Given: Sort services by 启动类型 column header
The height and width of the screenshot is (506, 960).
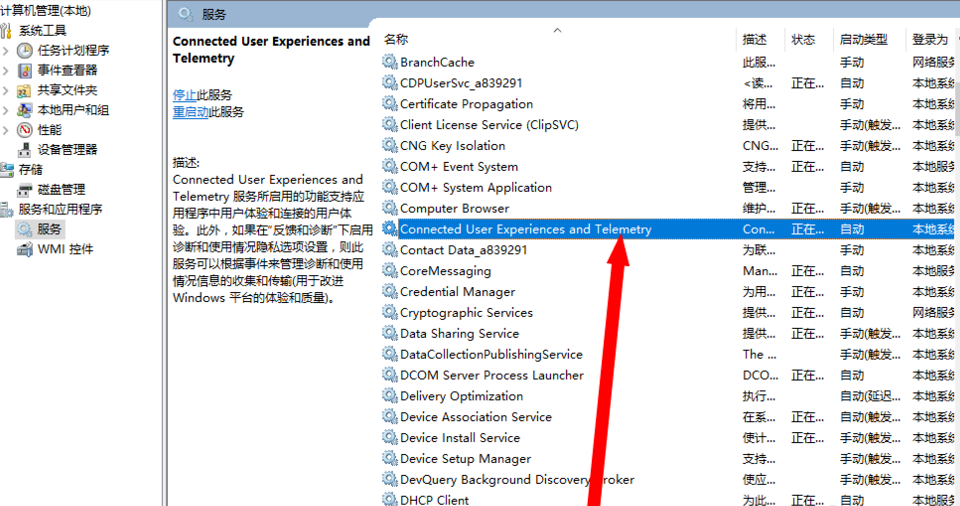Looking at the screenshot, I should click(862, 39).
